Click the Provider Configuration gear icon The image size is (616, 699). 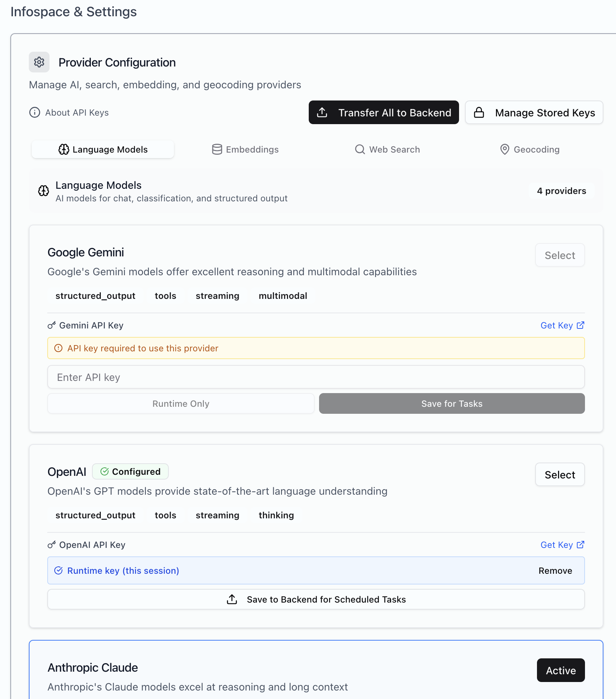39,62
